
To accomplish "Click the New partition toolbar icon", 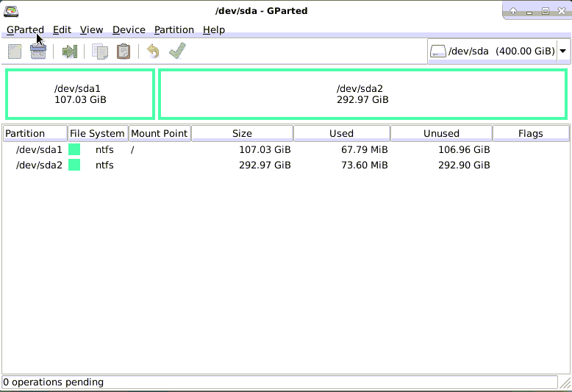I will [15, 51].
